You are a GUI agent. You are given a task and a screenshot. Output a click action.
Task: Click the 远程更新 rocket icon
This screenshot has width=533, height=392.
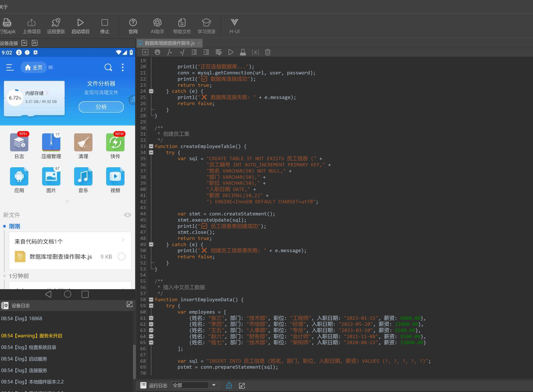click(56, 23)
